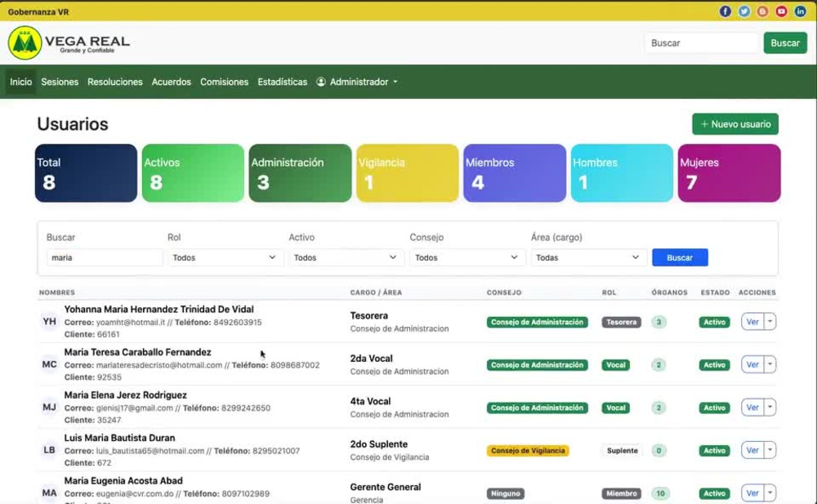Open the YouTube social icon
817x504 pixels.
tap(781, 11)
